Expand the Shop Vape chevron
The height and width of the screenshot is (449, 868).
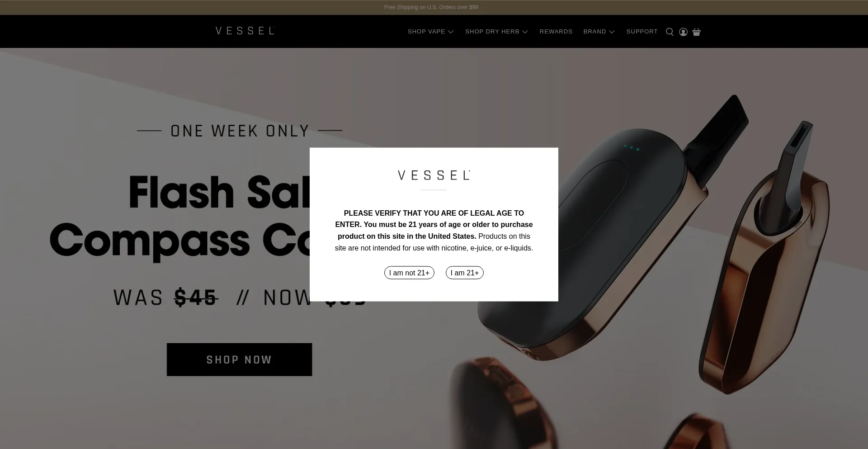451,32
